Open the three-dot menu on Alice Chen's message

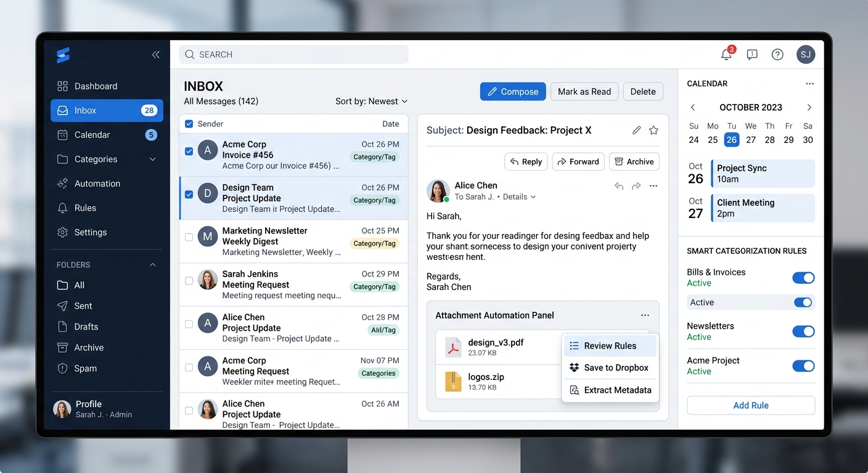tap(653, 185)
